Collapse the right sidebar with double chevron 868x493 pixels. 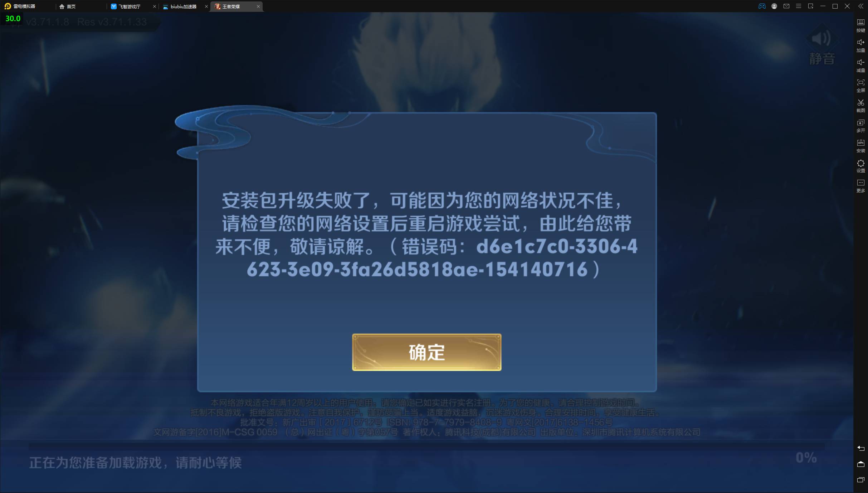point(860,6)
